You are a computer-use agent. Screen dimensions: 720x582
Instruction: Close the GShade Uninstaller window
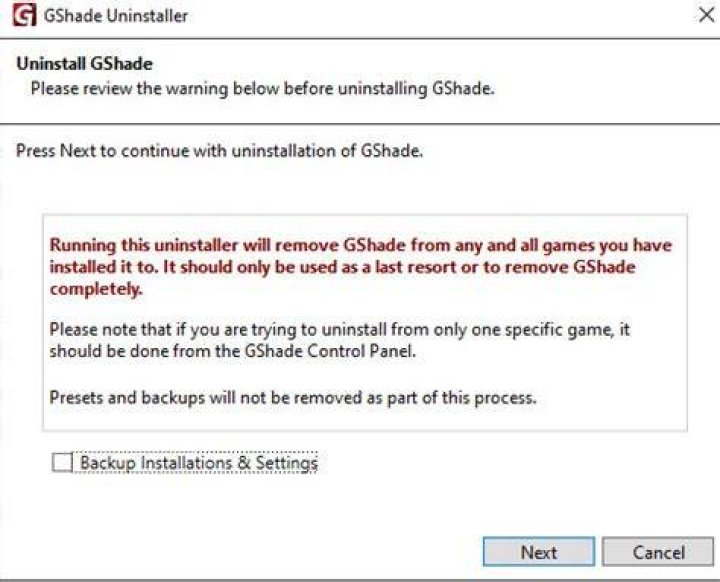point(707,15)
